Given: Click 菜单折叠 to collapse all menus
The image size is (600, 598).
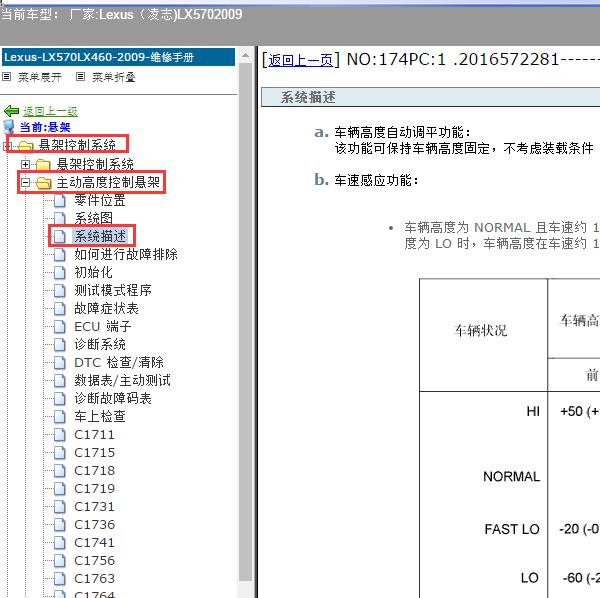Looking at the screenshot, I should pyautogui.click(x=114, y=77).
